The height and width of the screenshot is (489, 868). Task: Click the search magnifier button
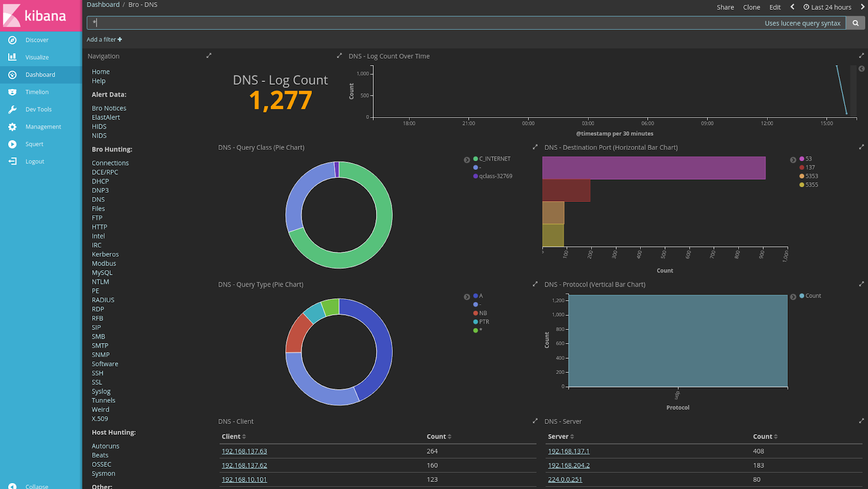(x=856, y=23)
